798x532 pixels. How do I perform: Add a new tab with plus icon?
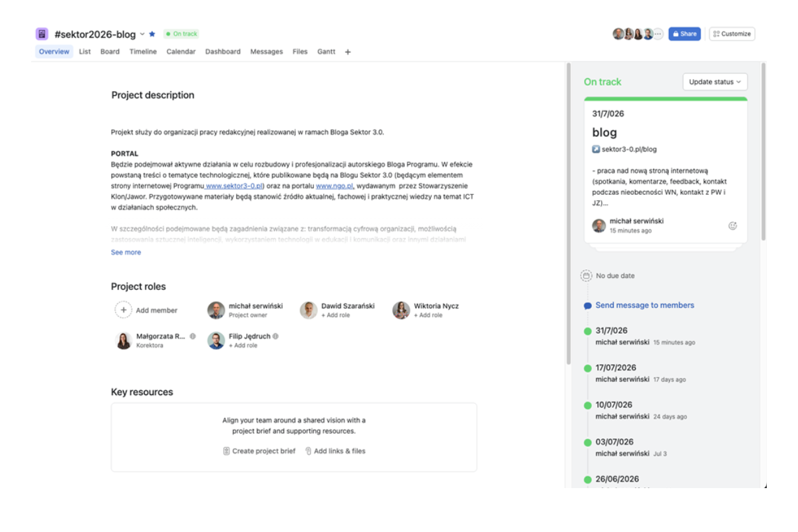[348, 52]
